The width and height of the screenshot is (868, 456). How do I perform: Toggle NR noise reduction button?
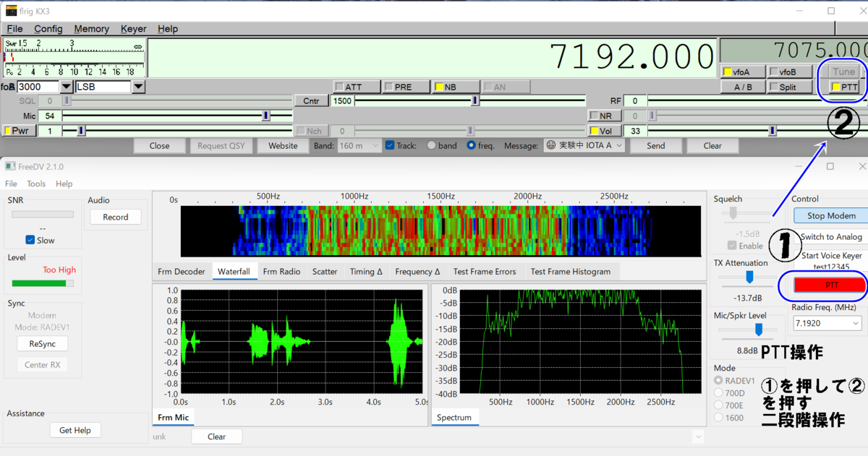click(x=605, y=116)
